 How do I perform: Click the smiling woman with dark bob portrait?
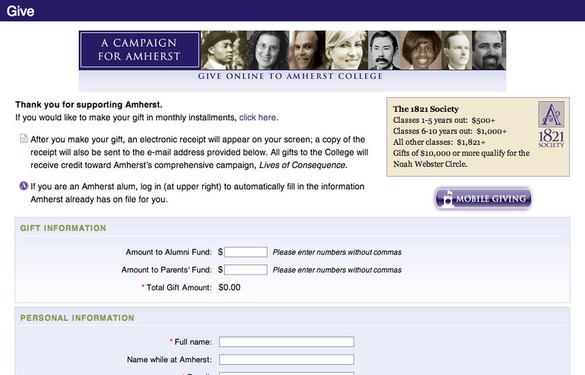tap(421, 50)
